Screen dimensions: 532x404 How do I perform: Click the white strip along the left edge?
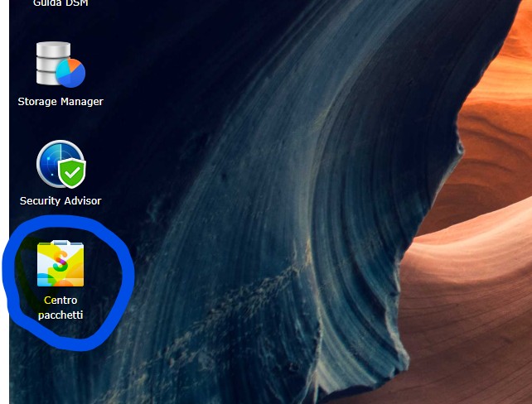click(4, 207)
